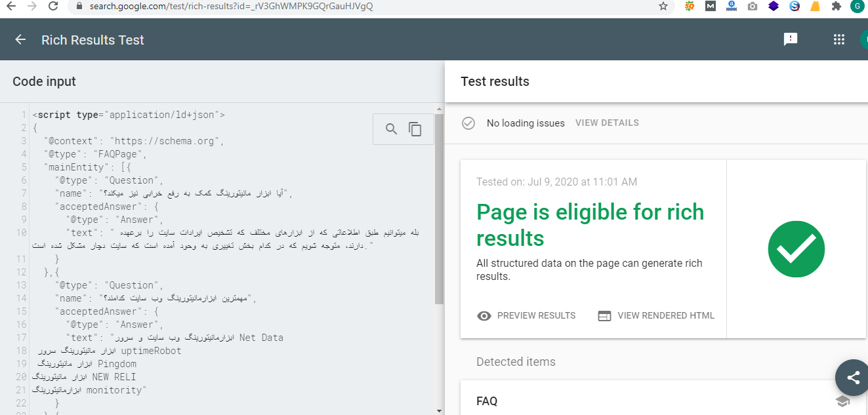868x415 pixels.
Task: Open the Chrome extensions puzzle menu
Action: (x=836, y=6)
